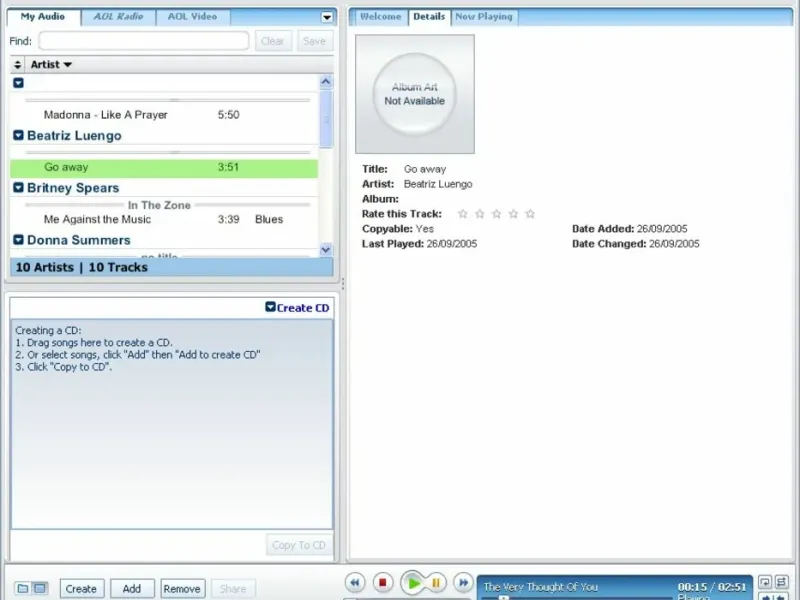Rate the track three stars

click(x=496, y=214)
